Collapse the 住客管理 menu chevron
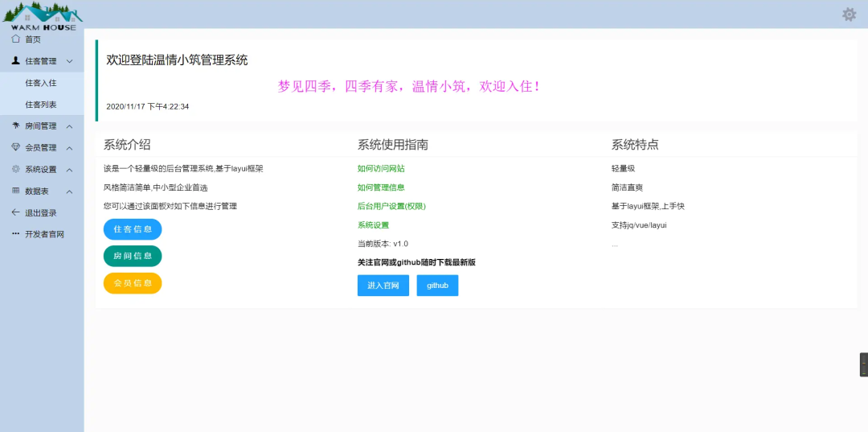The height and width of the screenshot is (432, 868). (x=70, y=61)
